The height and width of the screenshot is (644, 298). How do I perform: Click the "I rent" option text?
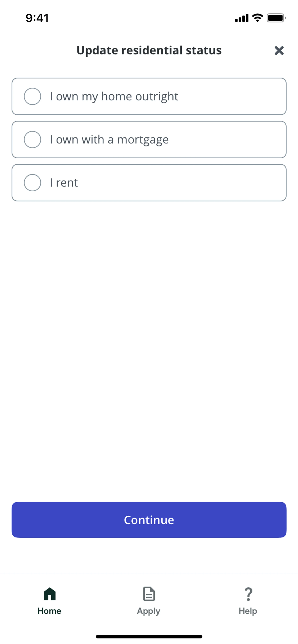pos(64,183)
